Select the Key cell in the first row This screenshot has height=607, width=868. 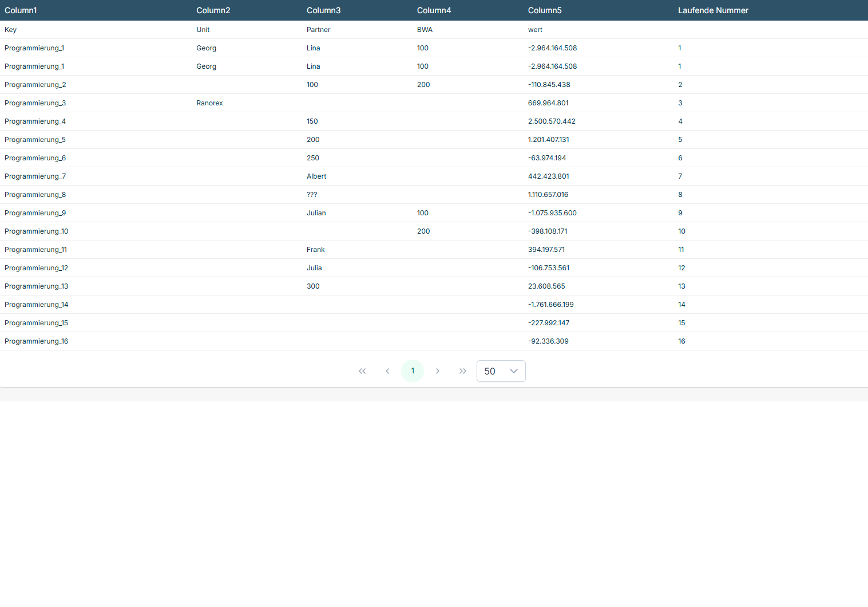tap(11, 30)
